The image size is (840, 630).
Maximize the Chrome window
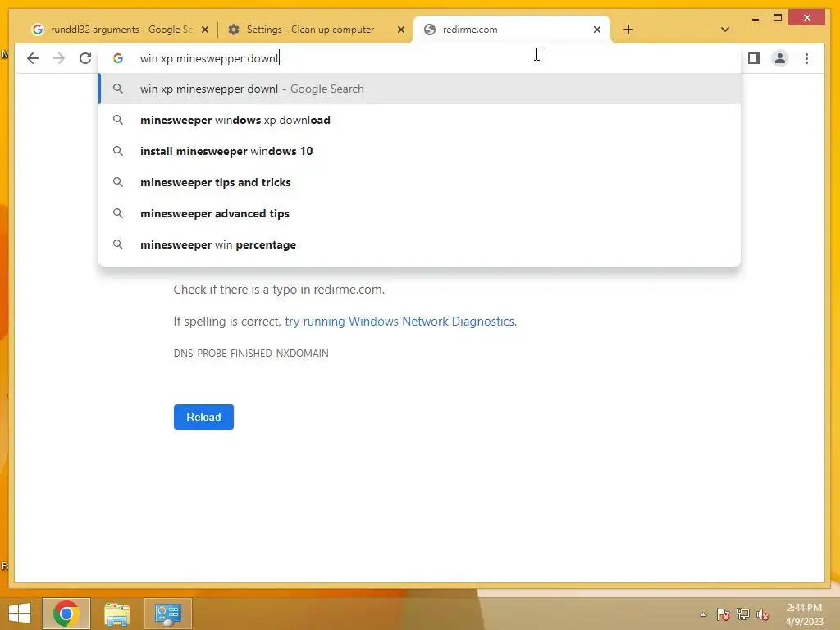pyautogui.click(x=778, y=18)
